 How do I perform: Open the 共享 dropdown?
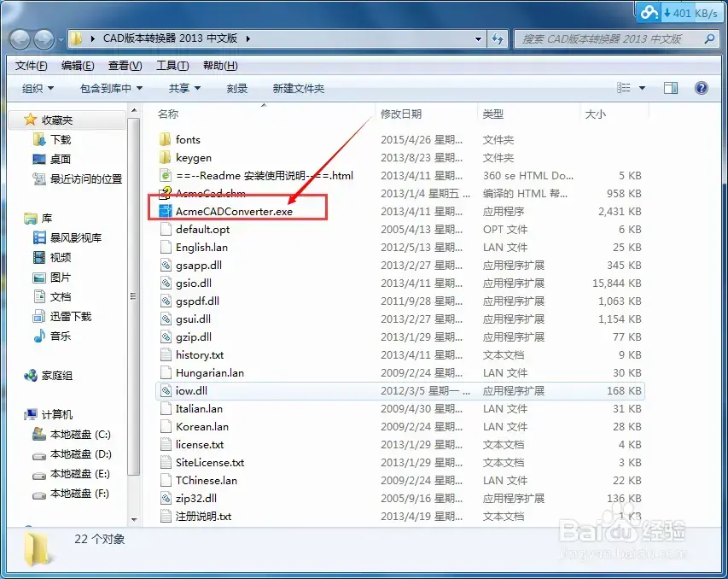184,88
